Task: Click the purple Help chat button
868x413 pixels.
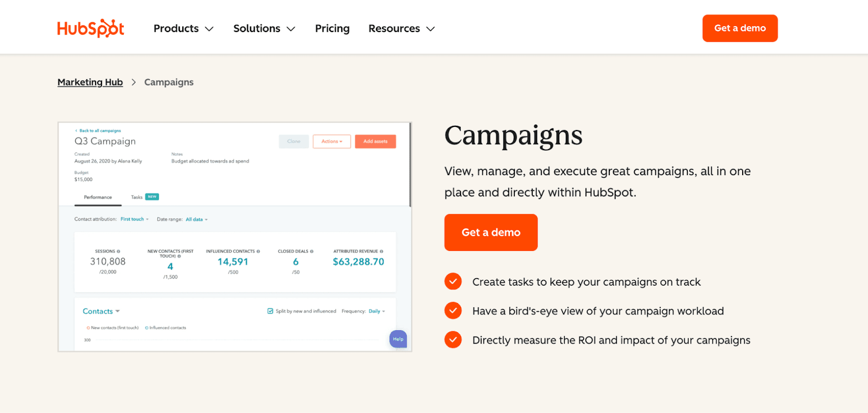Action: click(x=398, y=339)
